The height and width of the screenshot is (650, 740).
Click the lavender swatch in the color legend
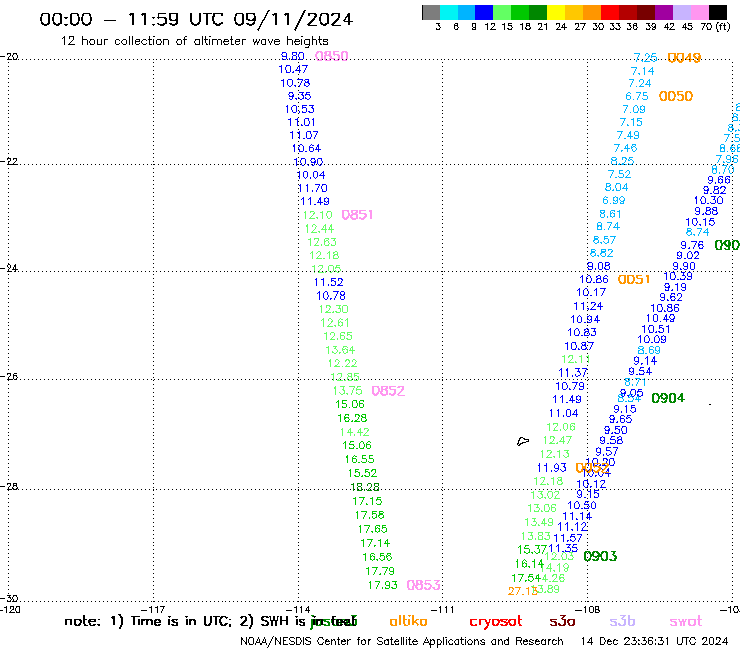coord(682,12)
